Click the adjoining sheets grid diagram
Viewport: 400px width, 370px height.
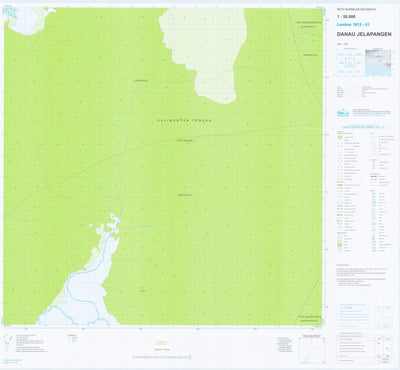350,63
